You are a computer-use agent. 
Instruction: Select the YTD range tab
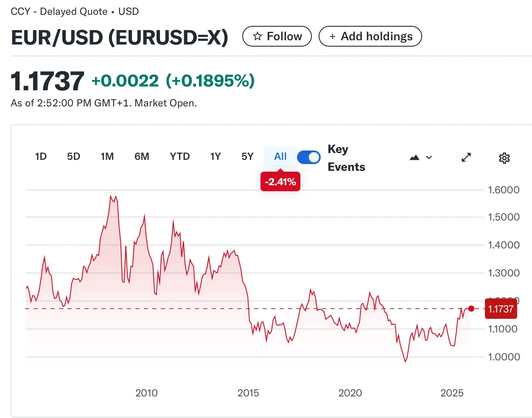(x=179, y=156)
